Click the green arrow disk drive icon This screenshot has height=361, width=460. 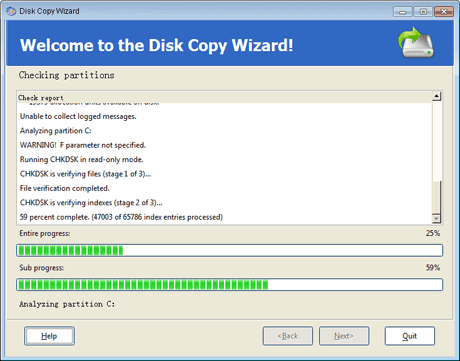tap(416, 42)
